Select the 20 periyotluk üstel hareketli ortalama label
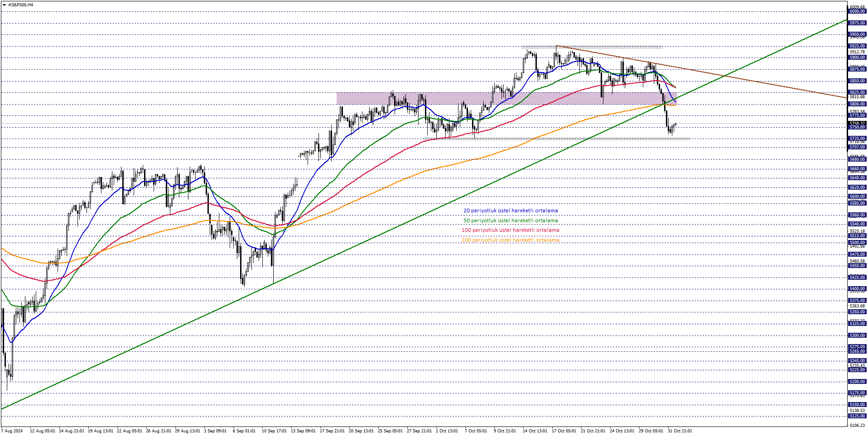868x436 pixels. click(511, 211)
